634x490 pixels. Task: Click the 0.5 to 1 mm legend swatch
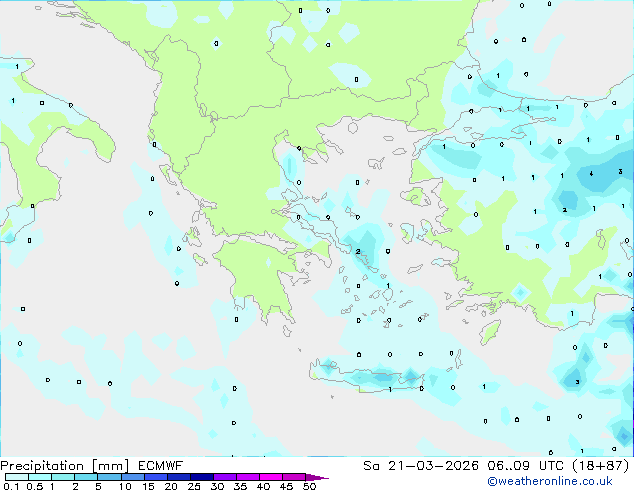(40, 477)
